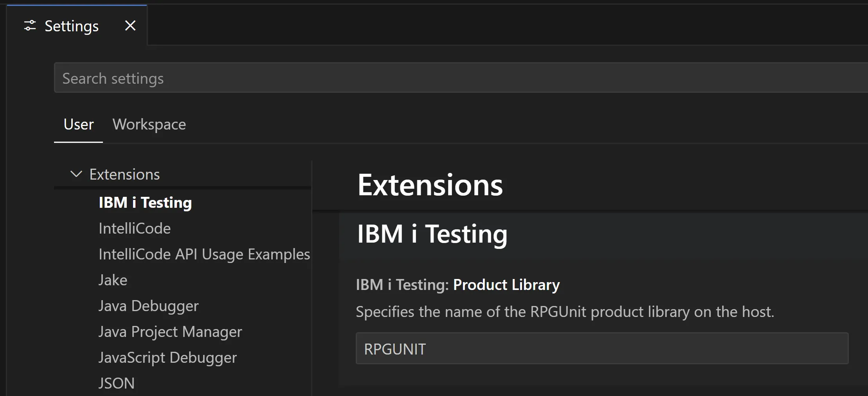The width and height of the screenshot is (868, 396).
Task: Select Extensions in the settings tree
Action: click(124, 174)
